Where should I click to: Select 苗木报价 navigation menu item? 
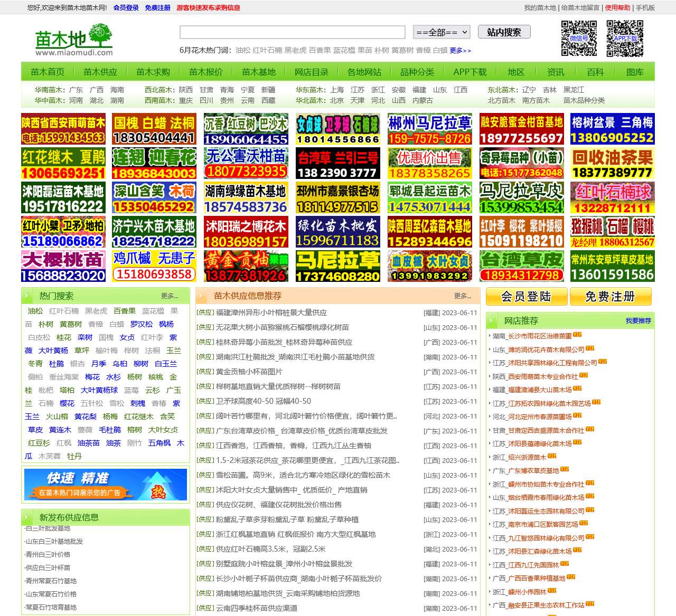206,72
